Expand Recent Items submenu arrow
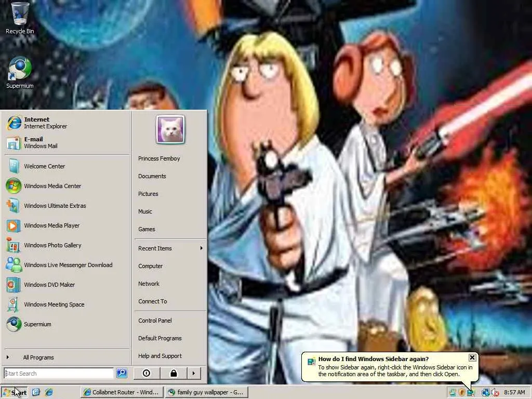532x399 pixels. pos(201,248)
